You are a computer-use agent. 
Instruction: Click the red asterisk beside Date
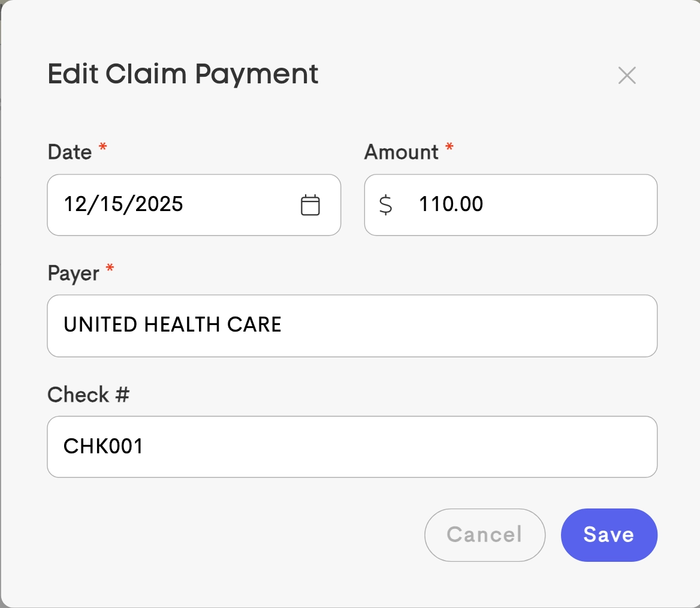(102, 148)
